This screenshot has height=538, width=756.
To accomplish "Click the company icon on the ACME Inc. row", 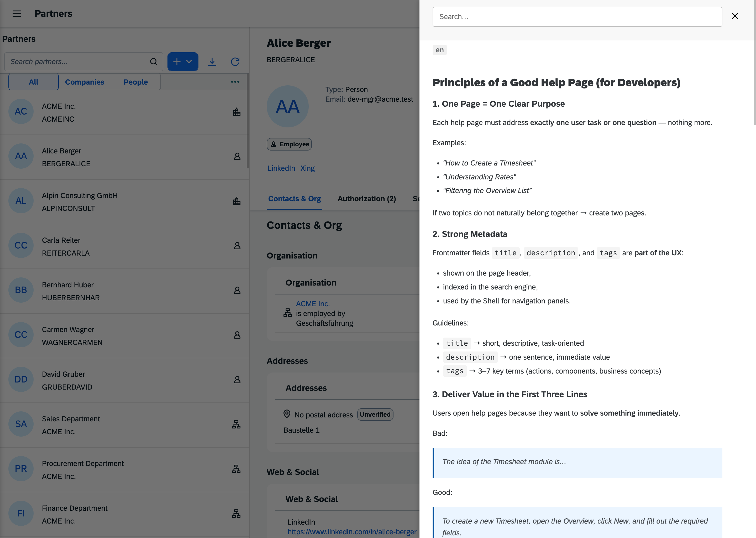I will [237, 112].
